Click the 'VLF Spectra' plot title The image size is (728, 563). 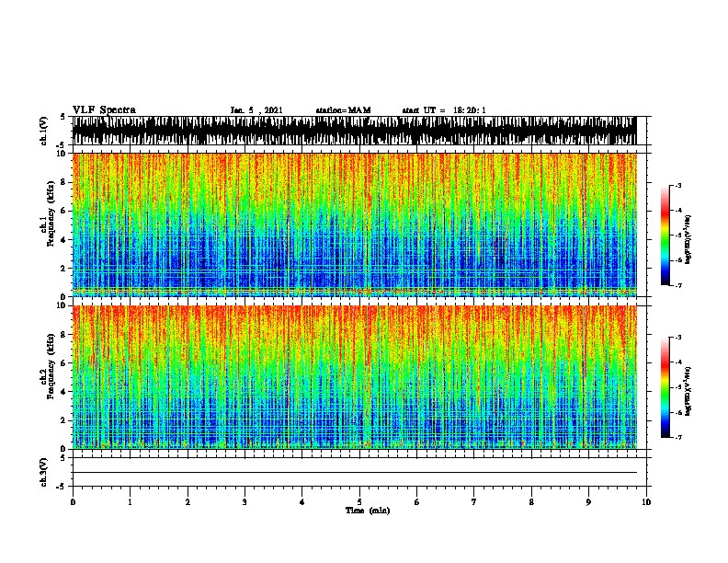point(104,110)
